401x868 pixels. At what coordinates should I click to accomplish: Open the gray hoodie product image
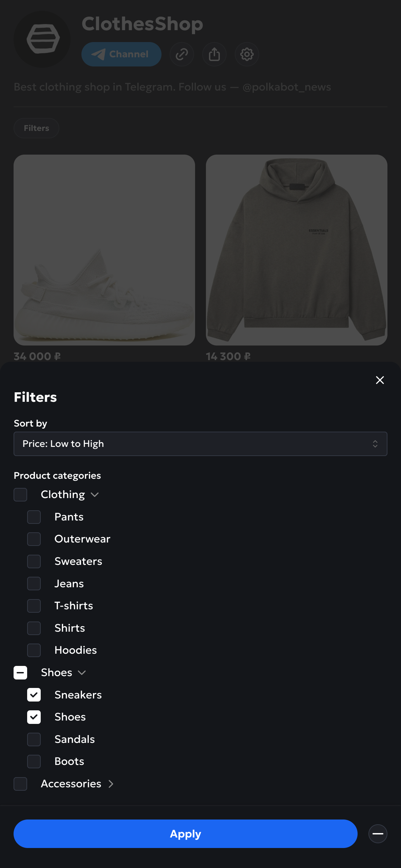tap(296, 250)
